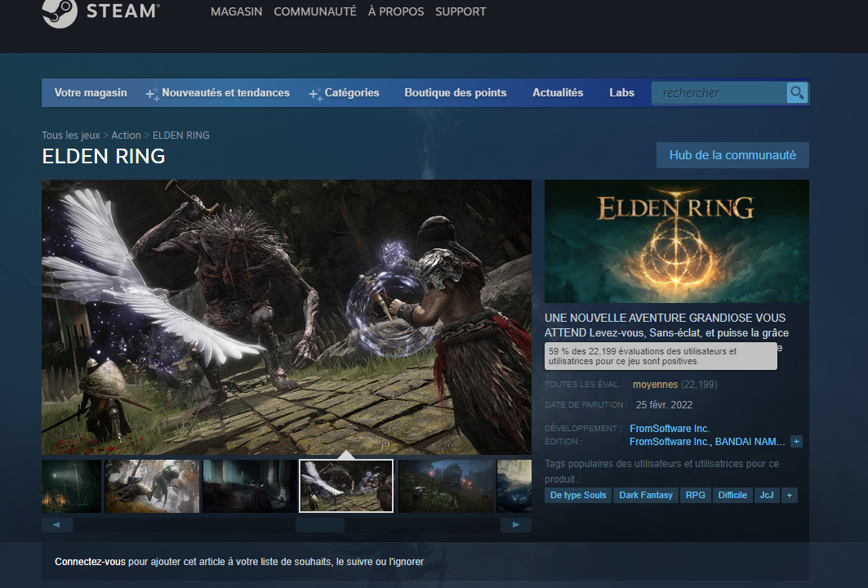This screenshot has height=588, width=868.
Task: Click the search magnifier icon
Action: click(797, 93)
